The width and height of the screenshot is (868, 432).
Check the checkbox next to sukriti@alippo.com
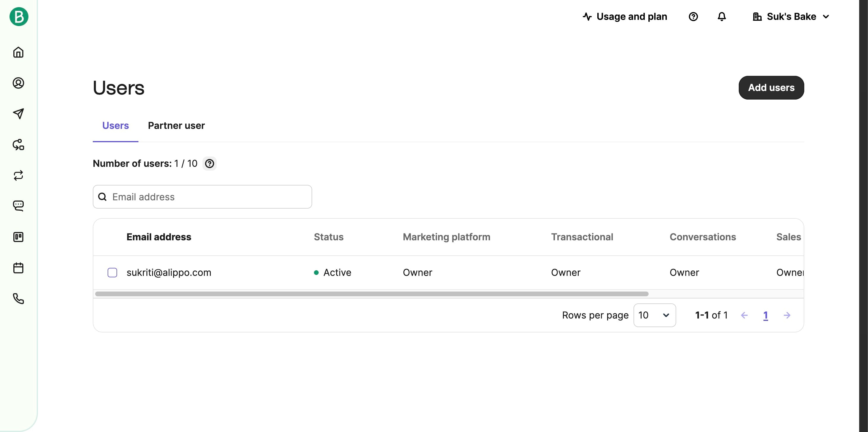(112, 272)
